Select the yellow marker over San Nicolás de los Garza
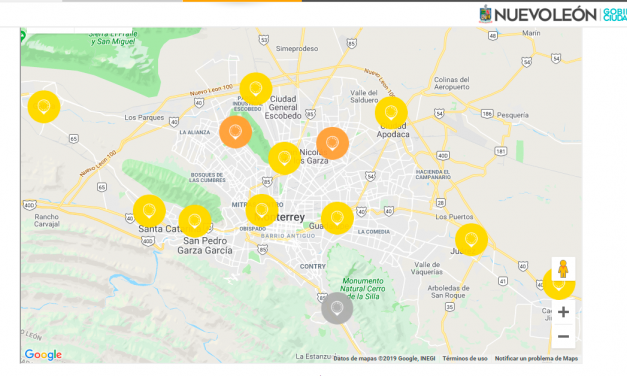 tap(284, 158)
